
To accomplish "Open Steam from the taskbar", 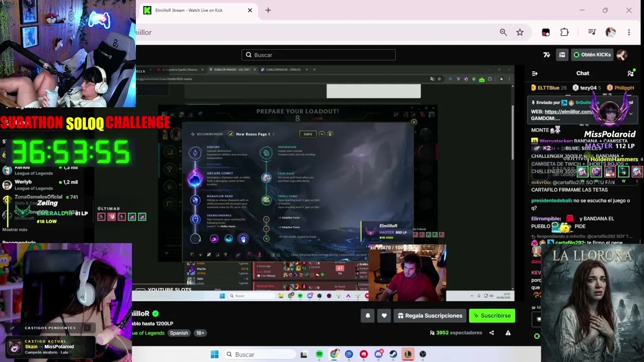I will (x=393, y=354).
